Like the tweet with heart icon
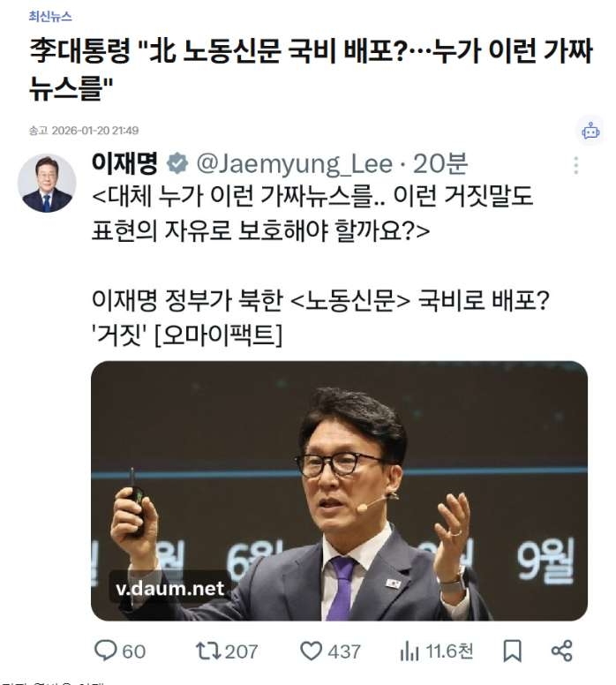This screenshot has height=685, width=616. (x=311, y=651)
